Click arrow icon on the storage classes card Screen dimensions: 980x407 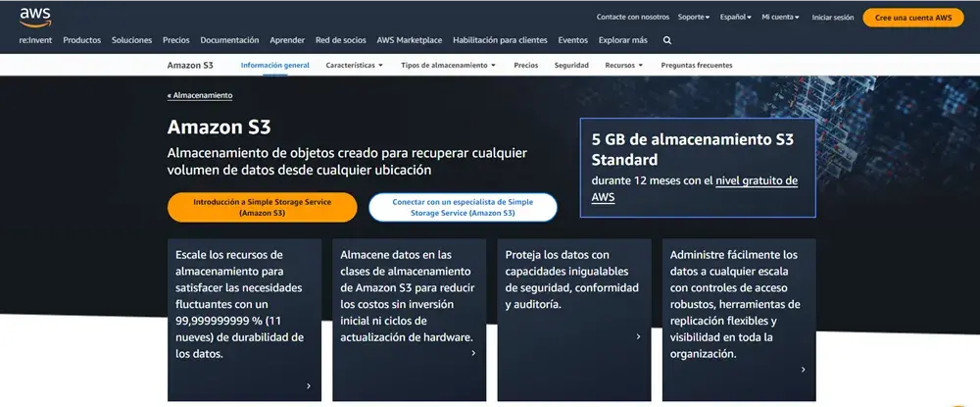point(473,352)
